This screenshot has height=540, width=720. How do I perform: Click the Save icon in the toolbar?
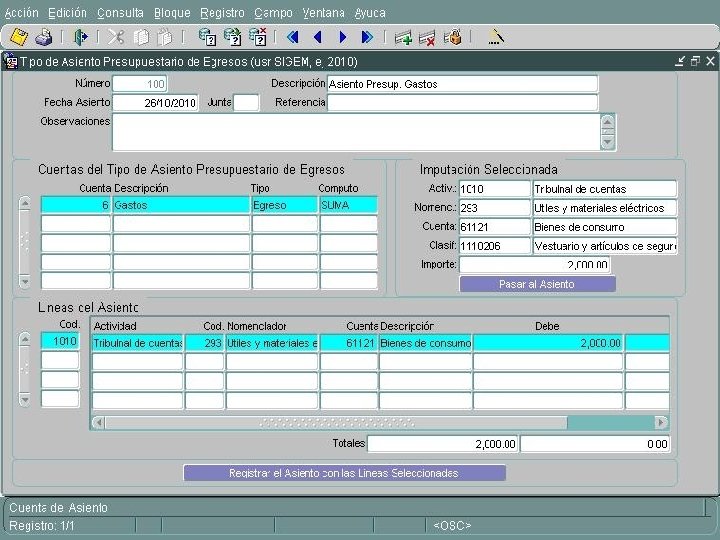[18, 37]
